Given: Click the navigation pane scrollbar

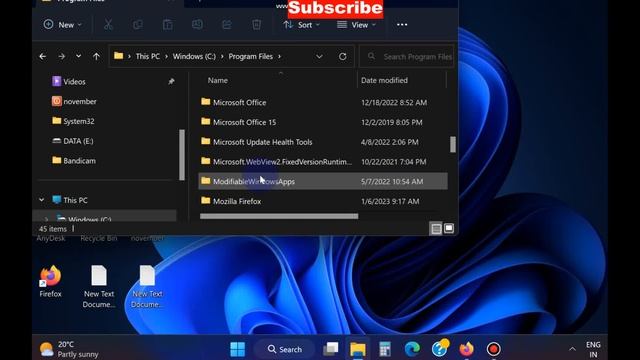Looking at the screenshot, I should tap(182, 155).
